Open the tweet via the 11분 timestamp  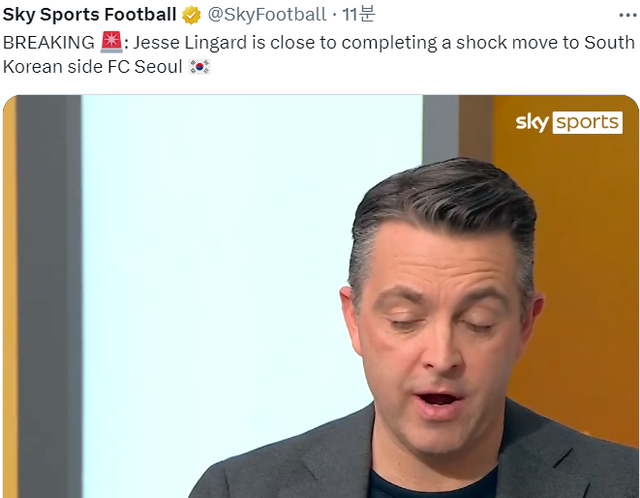click(358, 15)
